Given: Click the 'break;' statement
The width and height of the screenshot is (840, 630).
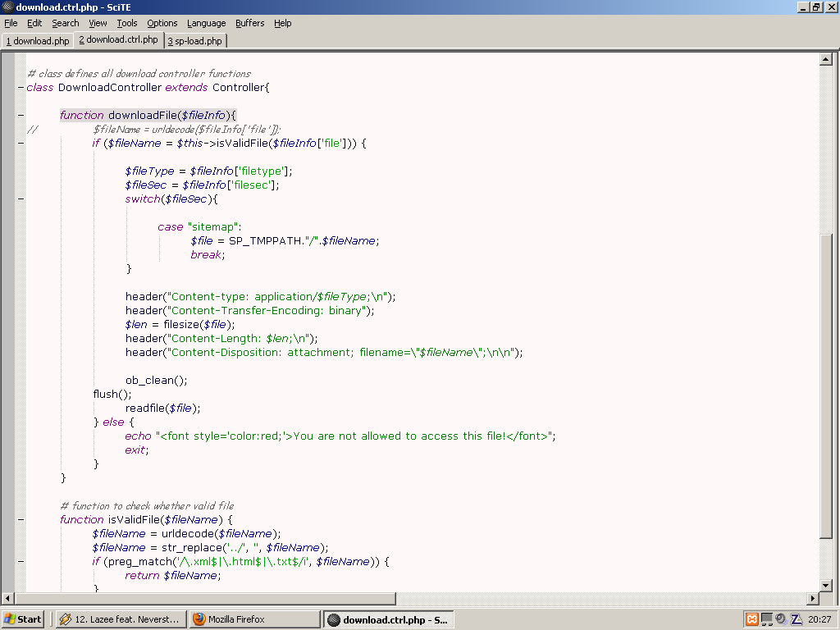Looking at the screenshot, I should click(x=208, y=254).
